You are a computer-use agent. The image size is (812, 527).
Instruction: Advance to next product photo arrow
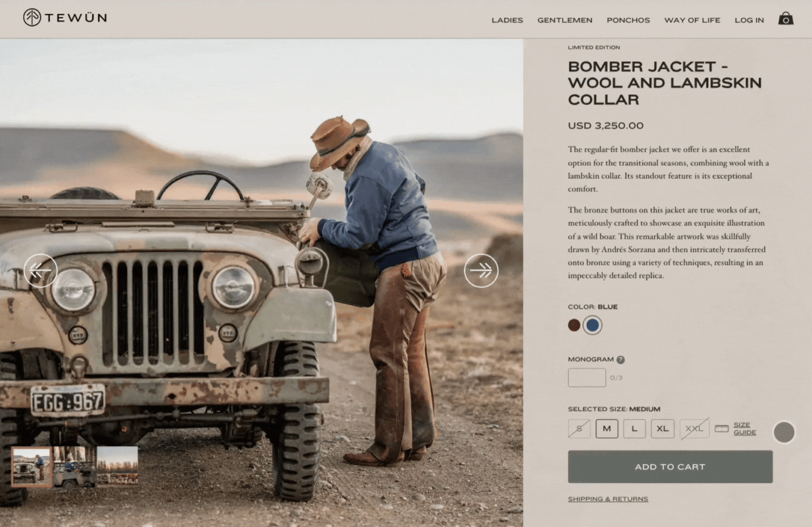click(x=481, y=270)
